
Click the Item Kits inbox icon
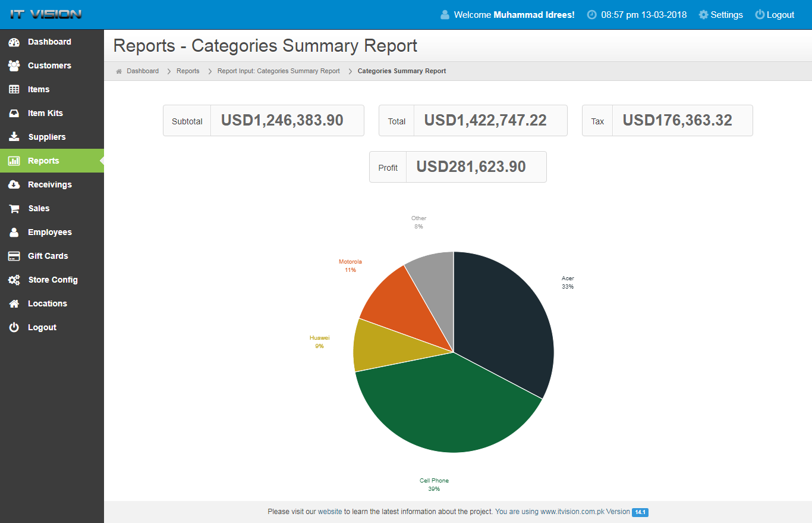pyautogui.click(x=14, y=114)
